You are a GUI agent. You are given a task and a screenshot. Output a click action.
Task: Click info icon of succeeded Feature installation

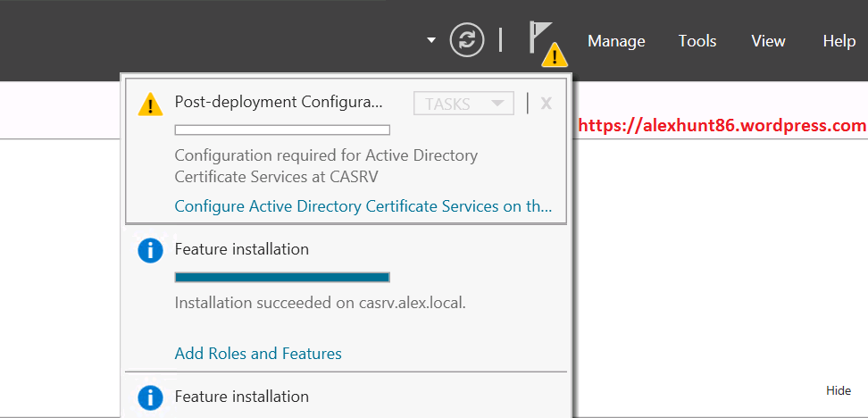(x=150, y=251)
